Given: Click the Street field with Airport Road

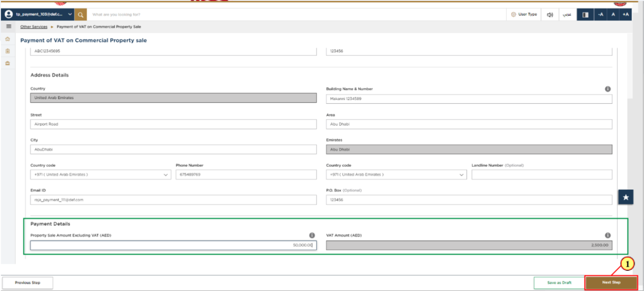Looking at the screenshot, I should click(174, 124).
